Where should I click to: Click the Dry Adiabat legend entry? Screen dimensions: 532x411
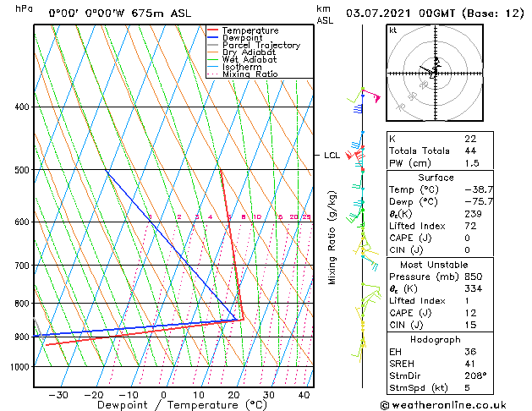[x=242, y=52]
